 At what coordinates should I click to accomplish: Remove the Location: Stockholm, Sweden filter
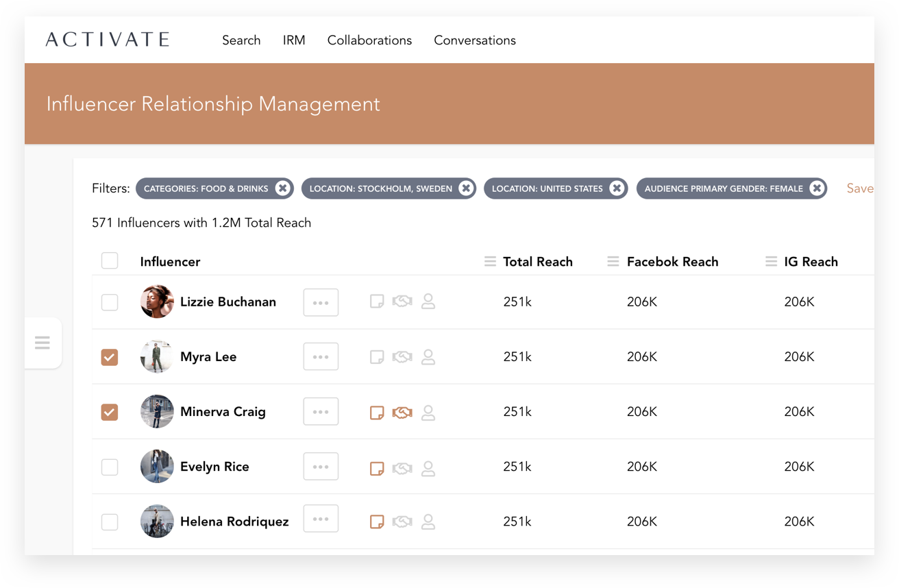(x=466, y=188)
